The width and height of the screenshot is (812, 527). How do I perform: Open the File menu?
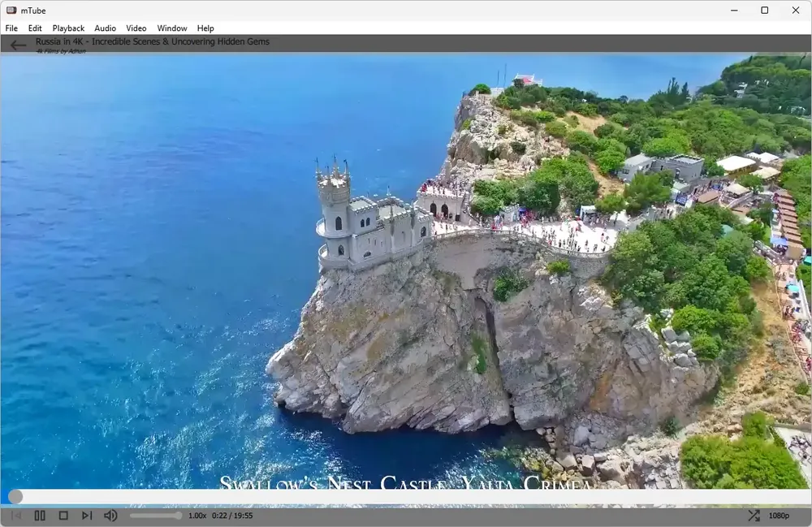pyautogui.click(x=11, y=28)
